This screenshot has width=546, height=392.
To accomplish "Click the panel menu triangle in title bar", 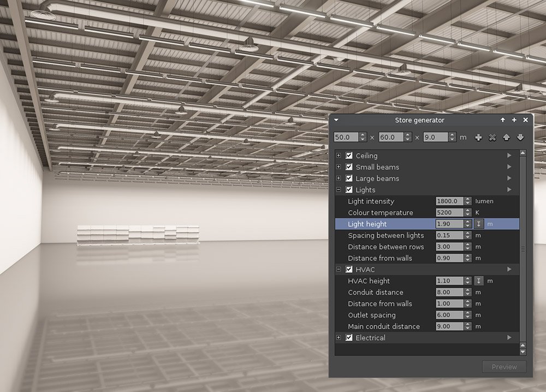I will 336,120.
